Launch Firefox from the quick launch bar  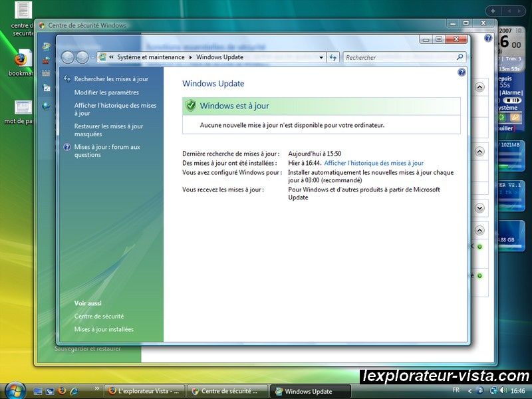pyautogui.click(x=62, y=391)
